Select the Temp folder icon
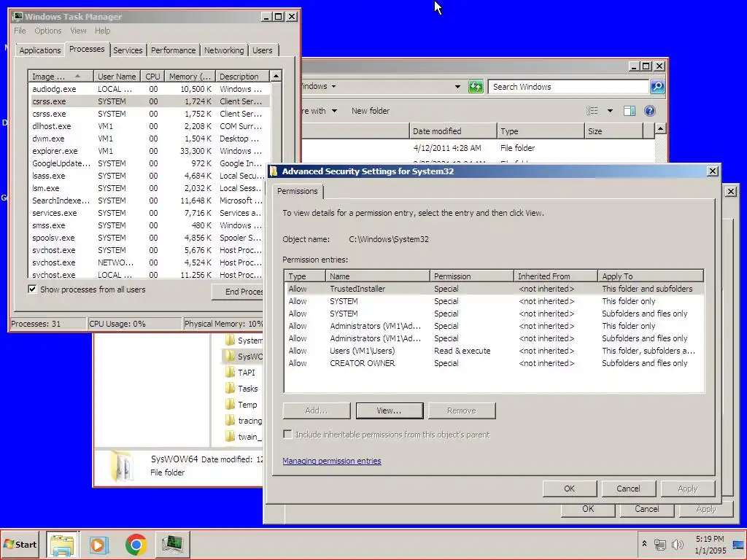This screenshot has width=747, height=560. pyautogui.click(x=230, y=405)
